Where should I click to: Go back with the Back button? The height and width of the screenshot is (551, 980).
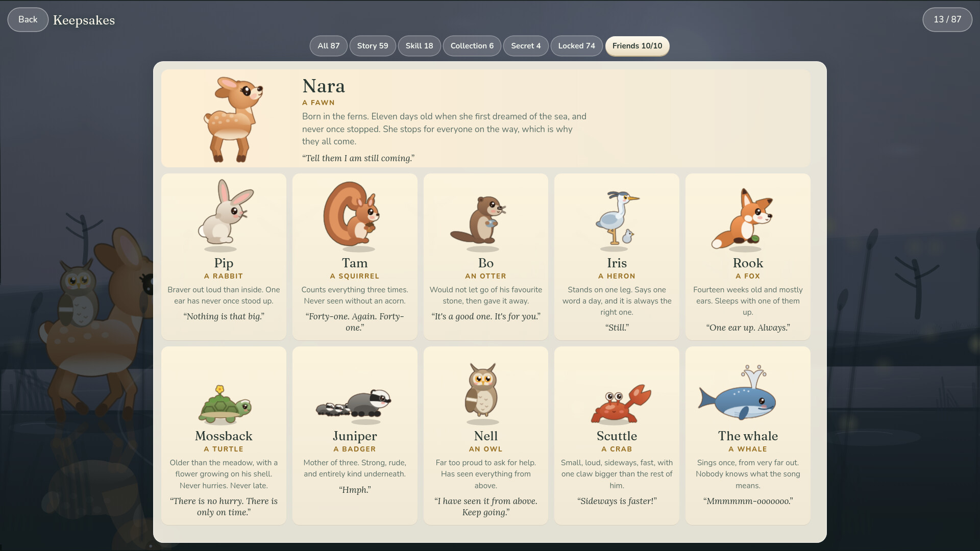(28, 19)
